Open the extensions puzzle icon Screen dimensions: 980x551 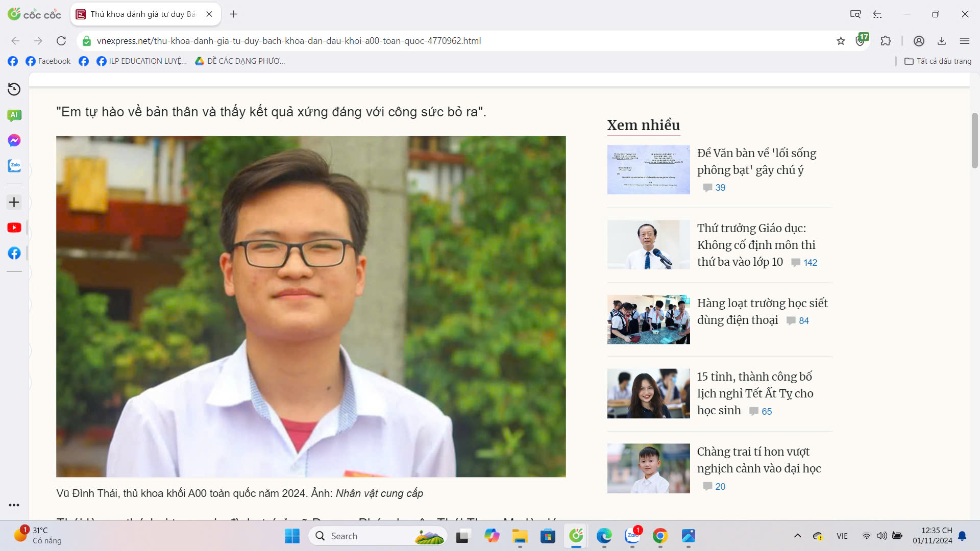tap(886, 41)
